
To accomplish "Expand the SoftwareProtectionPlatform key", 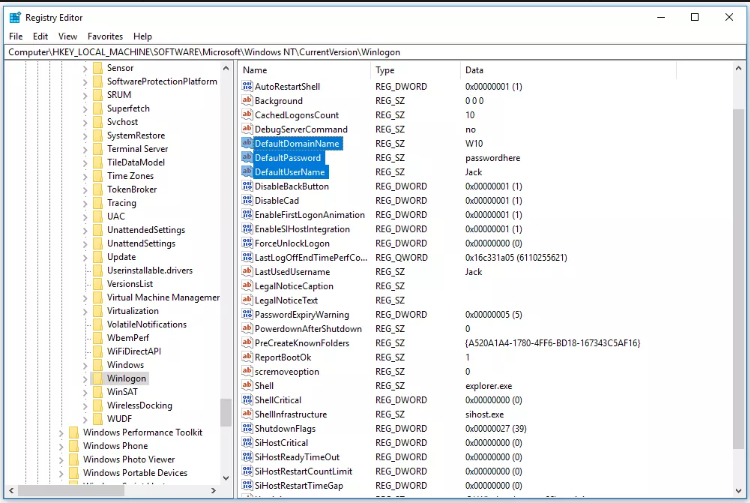I will [x=85, y=82].
